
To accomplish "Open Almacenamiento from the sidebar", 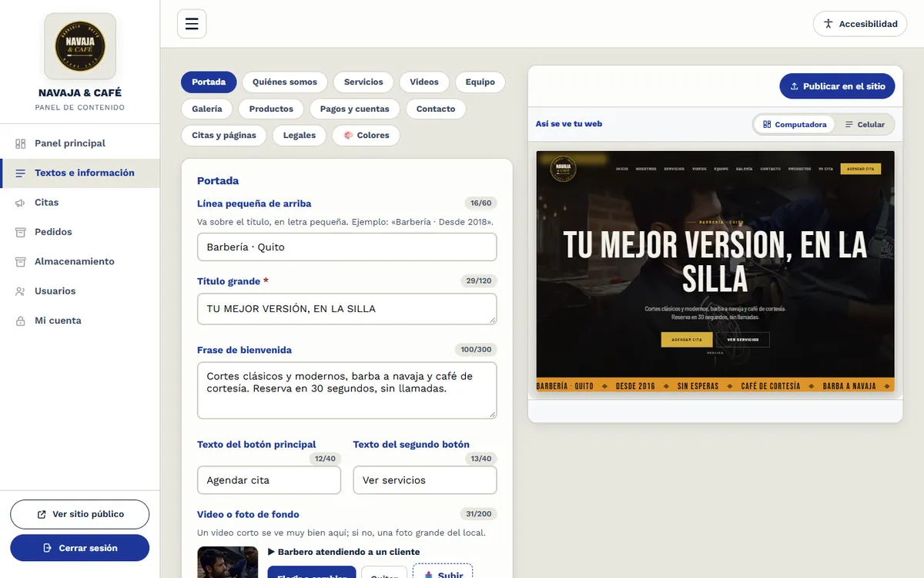I will pos(80,261).
